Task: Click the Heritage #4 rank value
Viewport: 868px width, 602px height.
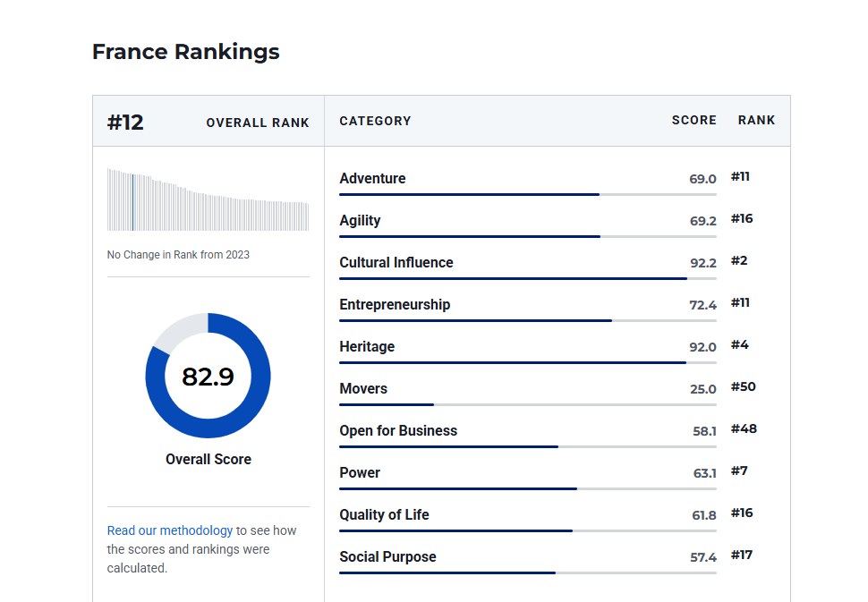Action: tap(739, 345)
